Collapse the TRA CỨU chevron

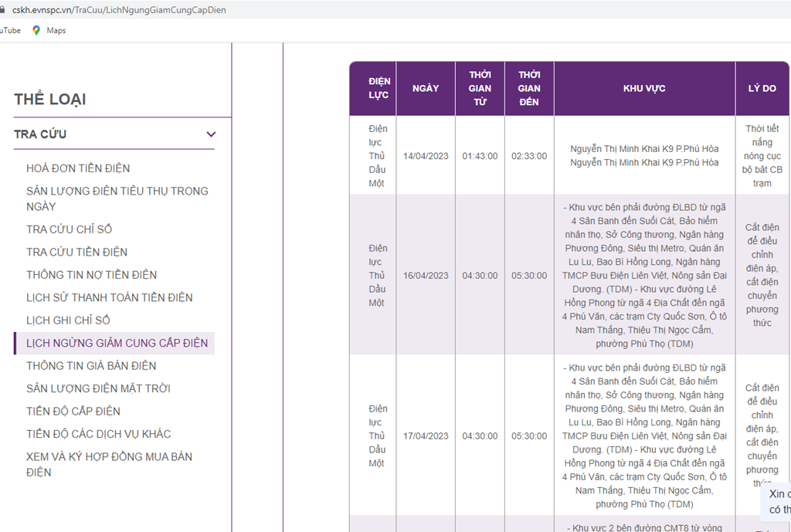pos(212,134)
